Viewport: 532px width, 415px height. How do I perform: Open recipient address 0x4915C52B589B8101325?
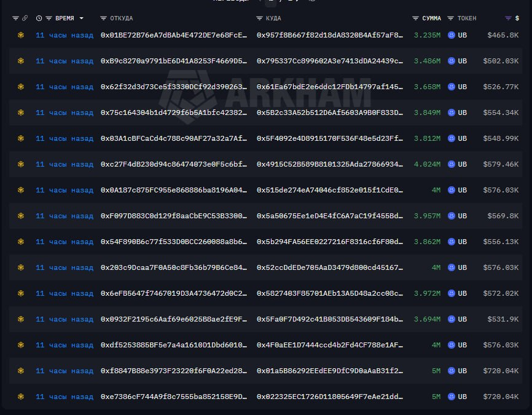tap(330, 164)
